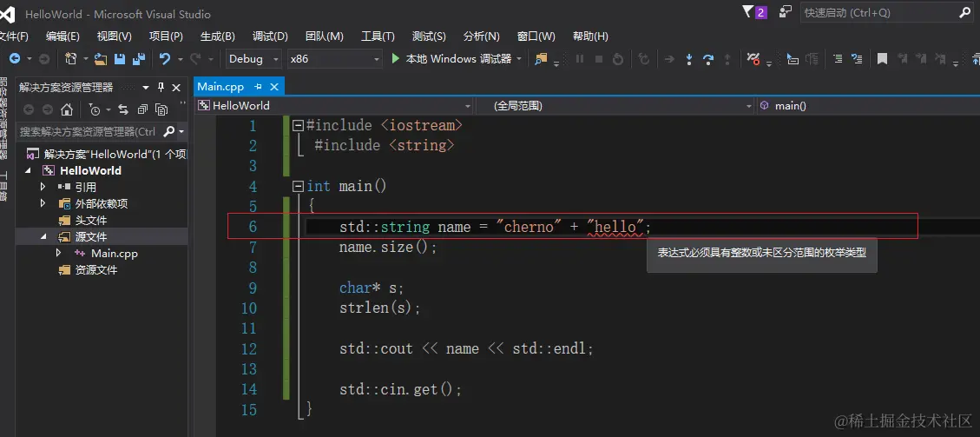This screenshot has height=437, width=980.
Task: Click the Show All Files icon
Action: pos(161,110)
